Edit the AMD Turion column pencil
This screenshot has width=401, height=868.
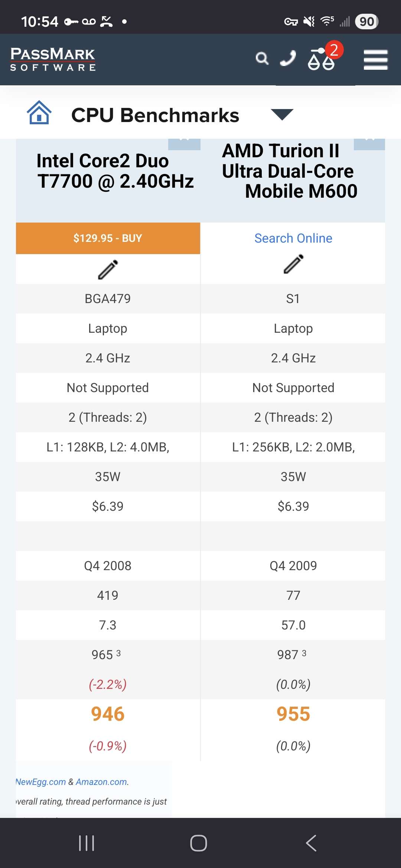(293, 264)
